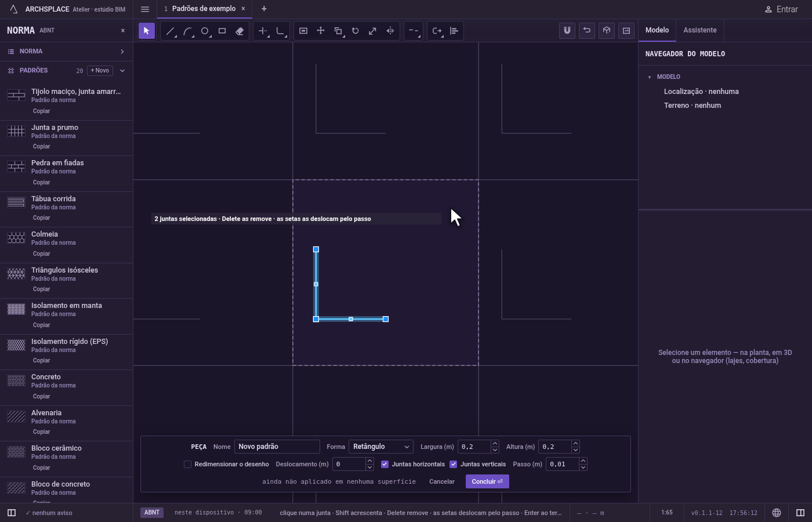Viewport: 812px width, 522px height.
Task: Copy the Colmeia pattern
Action: tap(41, 253)
